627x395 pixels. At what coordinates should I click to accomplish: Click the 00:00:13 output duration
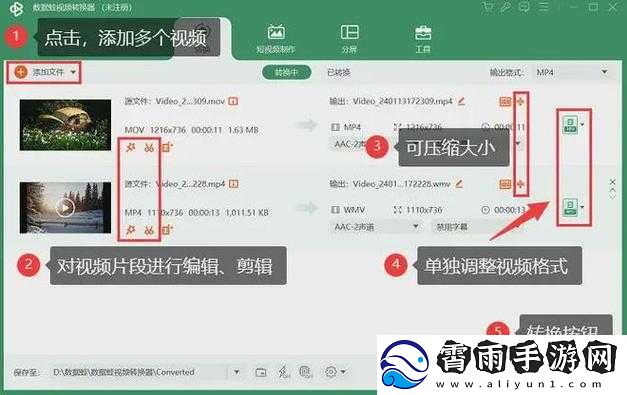509,209
